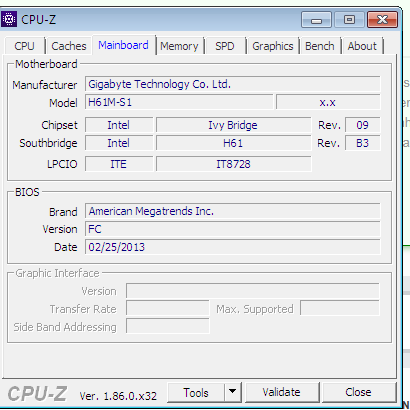The height and width of the screenshot is (410, 410).
Task: Select the LPCIO IT8728 value
Action: [233, 164]
